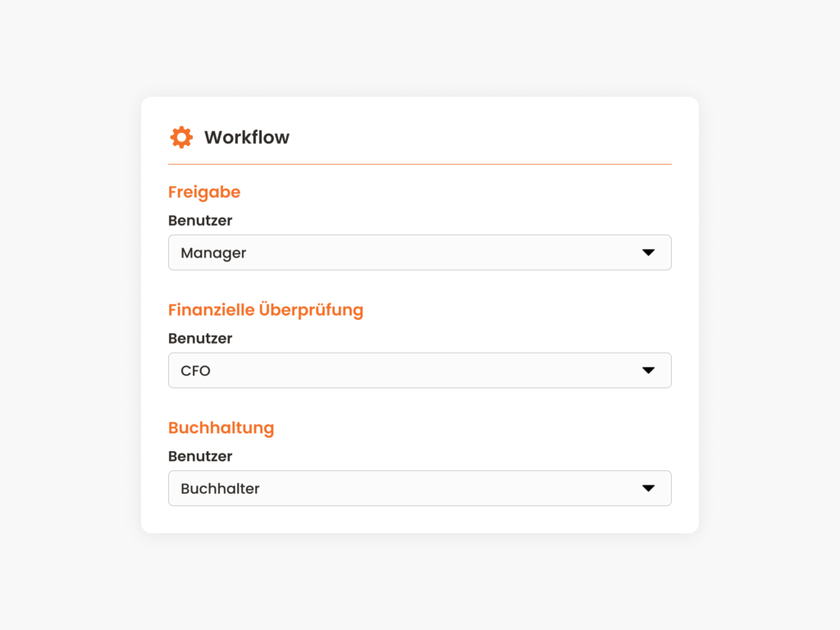Open the Freigabe Benutzer dropdown showing Manager

pos(419,253)
